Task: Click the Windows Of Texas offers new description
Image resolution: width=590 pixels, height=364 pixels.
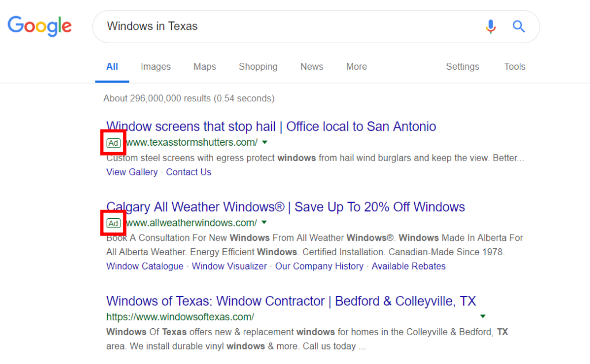Action: (307, 339)
